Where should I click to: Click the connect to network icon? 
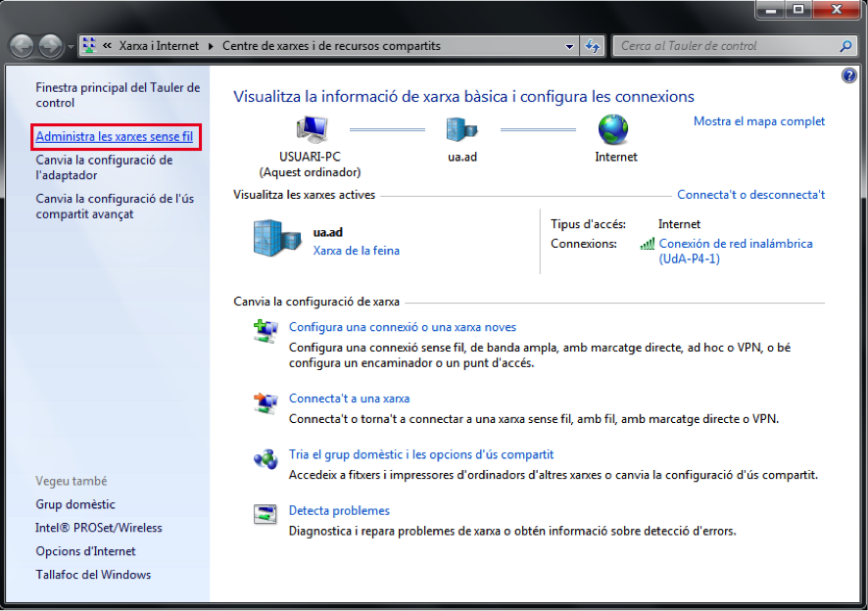tap(265, 402)
